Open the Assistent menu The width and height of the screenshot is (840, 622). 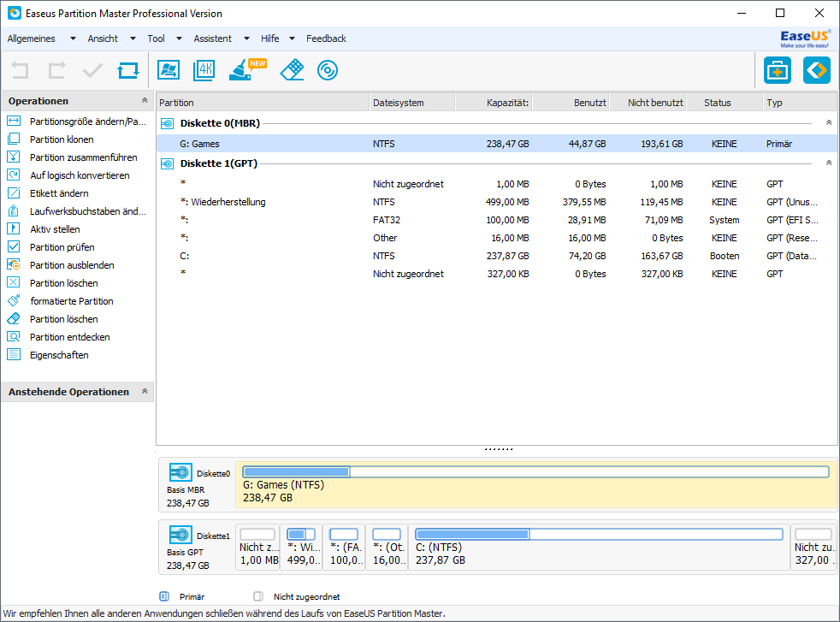(213, 39)
